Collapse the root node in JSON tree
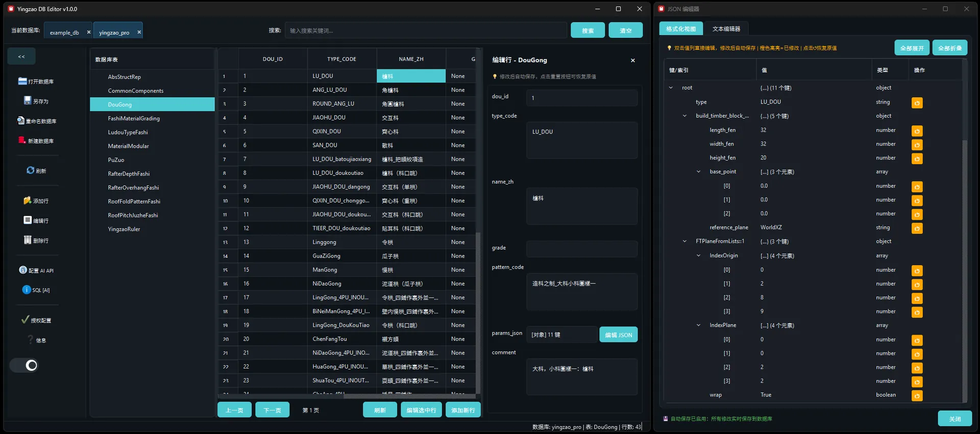Screen dimensions: 980x434 (671, 88)
